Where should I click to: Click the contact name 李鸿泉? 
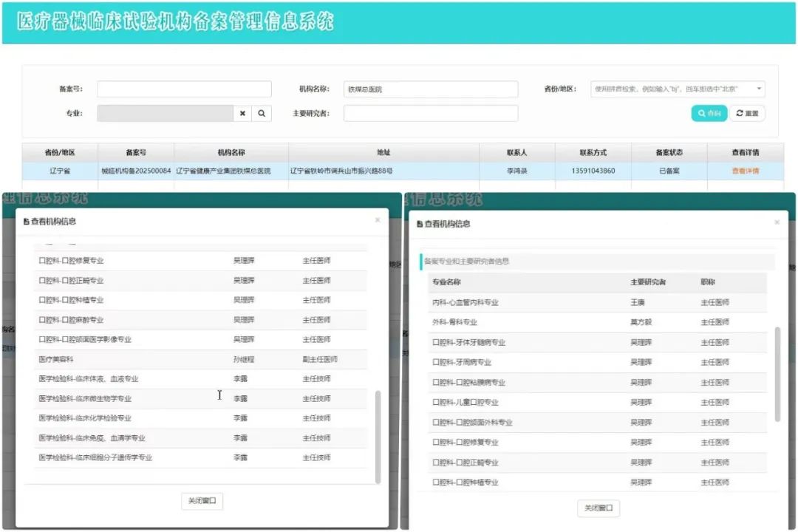[517, 171]
